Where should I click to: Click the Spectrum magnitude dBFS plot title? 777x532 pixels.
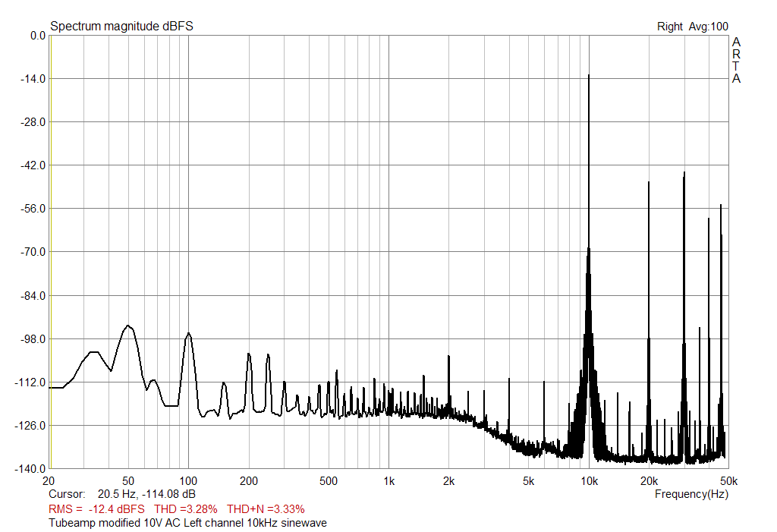pos(121,25)
